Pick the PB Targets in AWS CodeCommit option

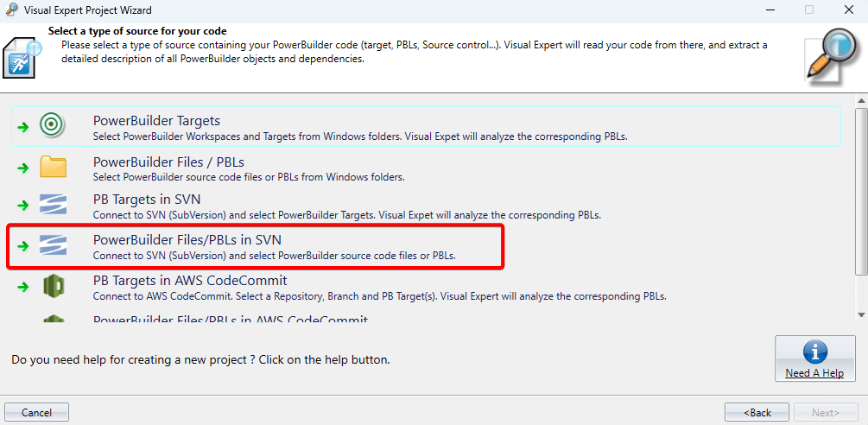pos(190,281)
